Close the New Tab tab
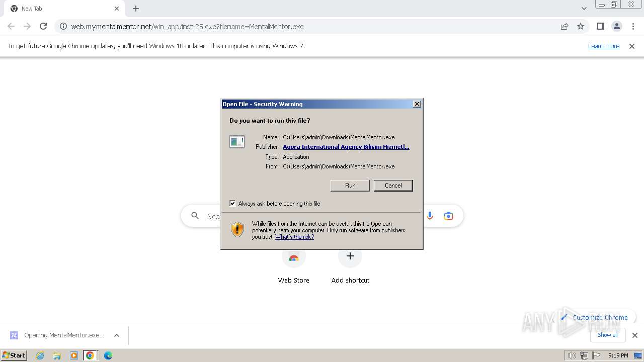The width and height of the screenshot is (644, 362). (x=117, y=9)
